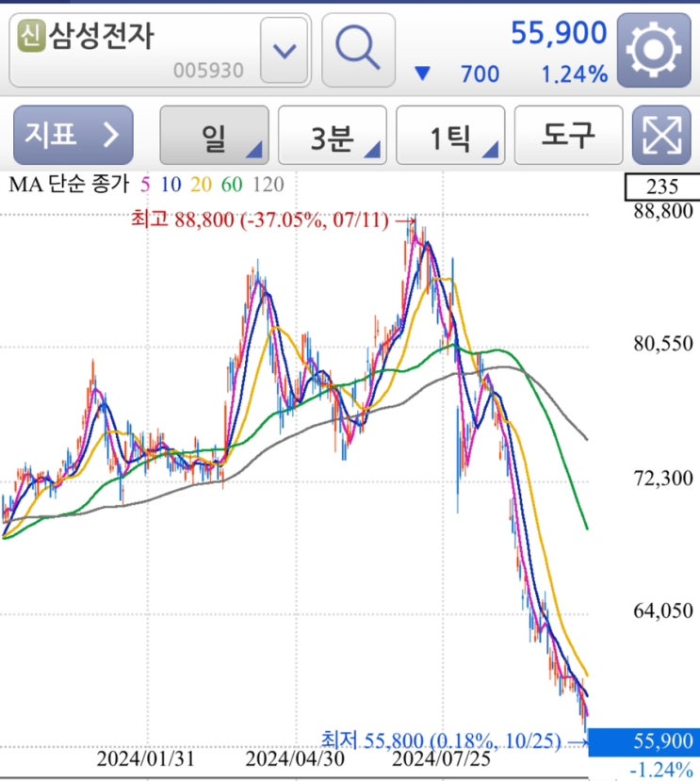
Task: Click the 2024/01/31 date axis label
Action: 145,759
